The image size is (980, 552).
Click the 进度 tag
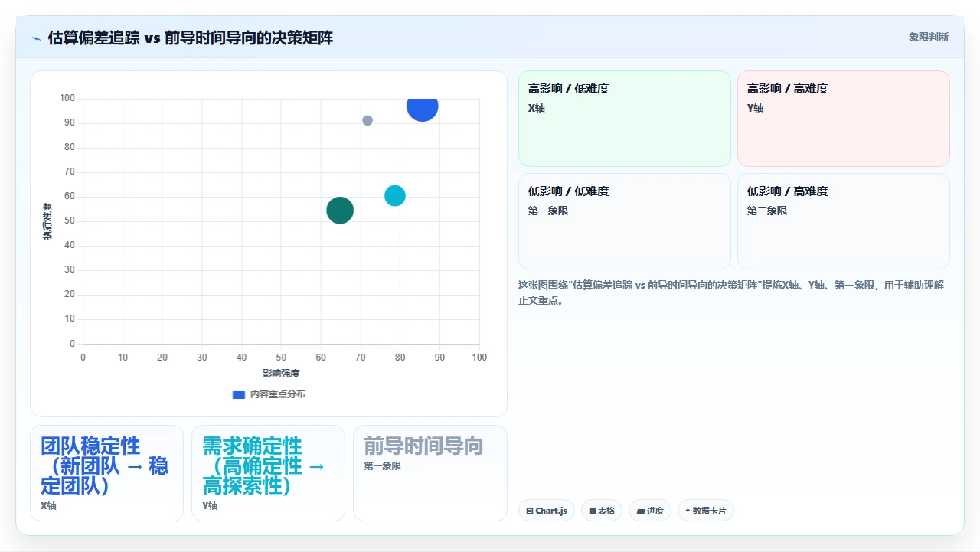(x=650, y=511)
